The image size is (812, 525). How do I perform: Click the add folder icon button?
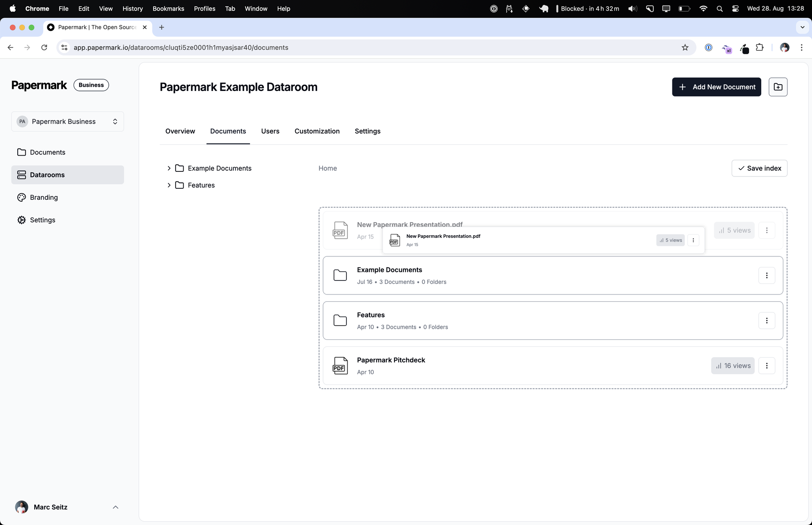[x=778, y=87]
